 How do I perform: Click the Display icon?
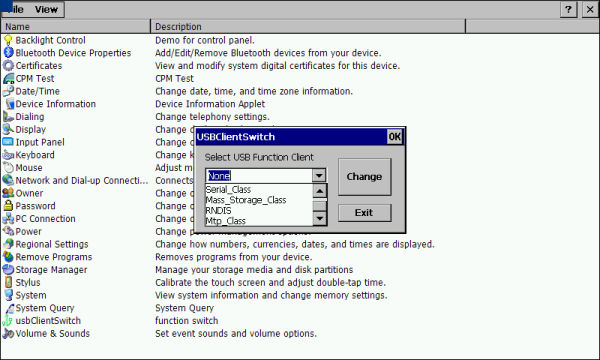[x=8, y=129]
